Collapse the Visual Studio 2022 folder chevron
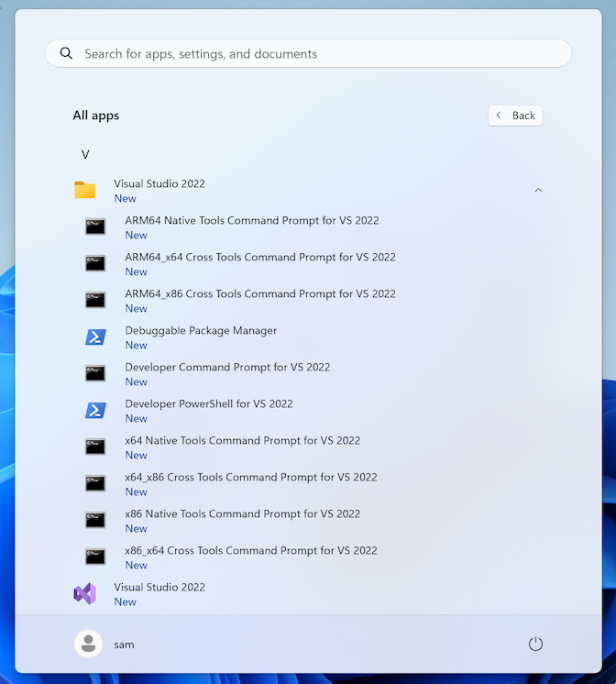Image resolution: width=616 pixels, height=684 pixels. (x=538, y=190)
